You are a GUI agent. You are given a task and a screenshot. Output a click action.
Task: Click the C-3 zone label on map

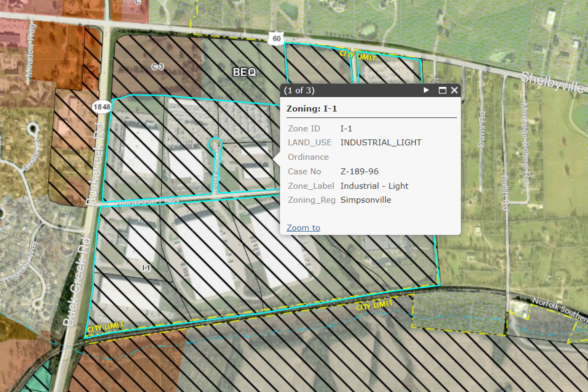[158, 67]
